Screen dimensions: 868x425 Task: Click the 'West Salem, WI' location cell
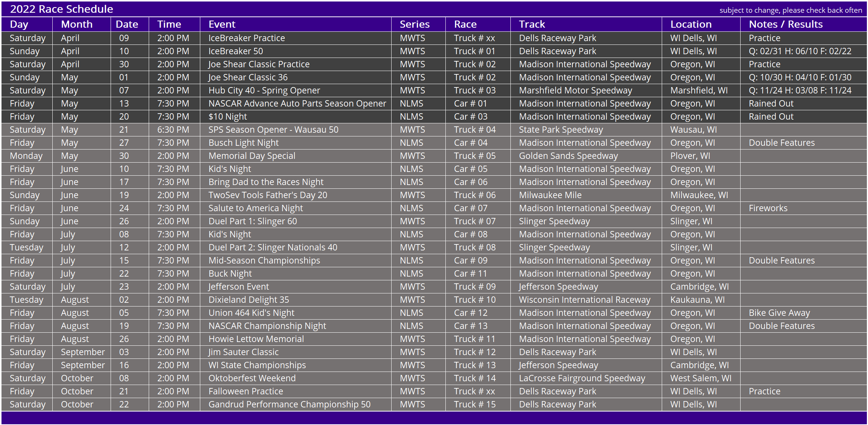point(701,378)
